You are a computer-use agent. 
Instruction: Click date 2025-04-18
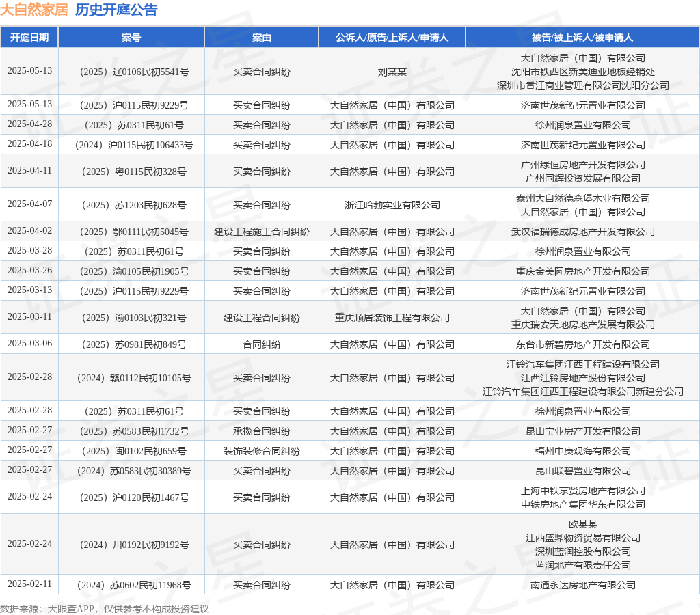click(x=29, y=143)
